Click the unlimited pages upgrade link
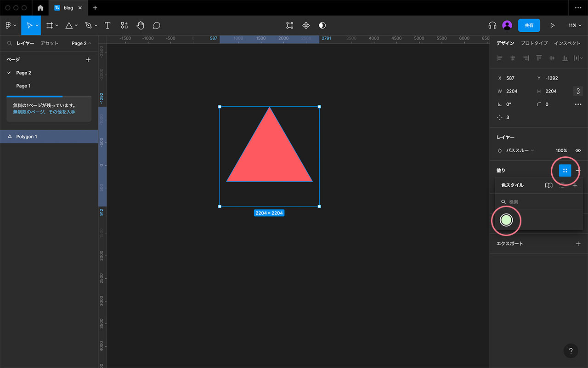Screen dimensions: 588x368 point(44,112)
